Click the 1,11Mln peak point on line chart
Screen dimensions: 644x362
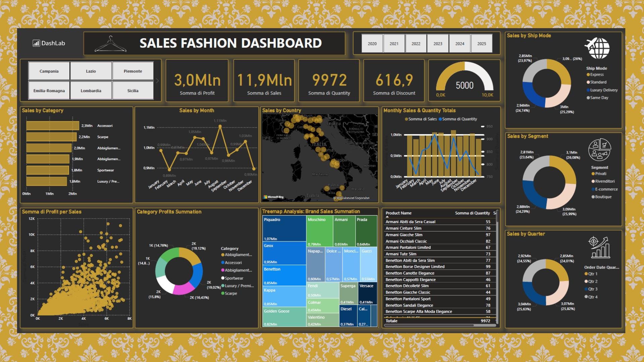[220, 126]
